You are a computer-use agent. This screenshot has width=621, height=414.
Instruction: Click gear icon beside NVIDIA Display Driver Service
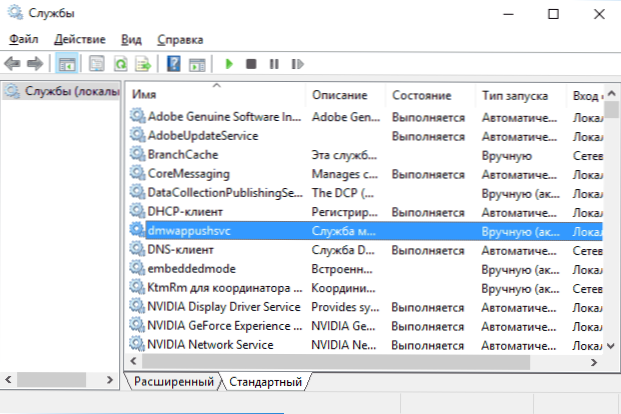137,306
